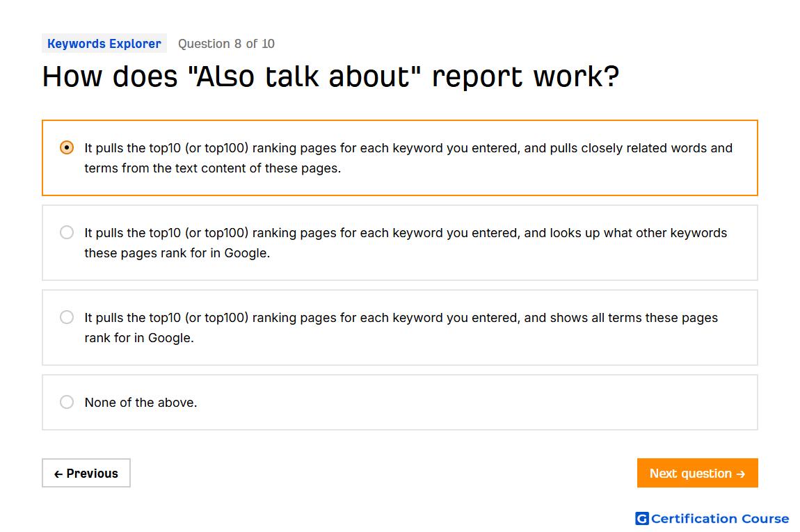Image resolution: width=800 pixels, height=532 pixels.
Task: Click the 'How does Also talk about report work?' heading
Action: [x=330, y=77]
